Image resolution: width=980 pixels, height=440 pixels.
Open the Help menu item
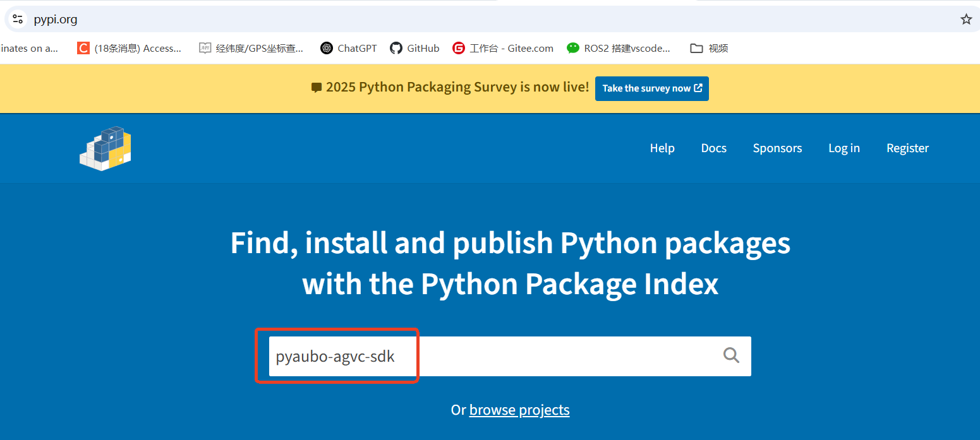[x=662, y=148]
